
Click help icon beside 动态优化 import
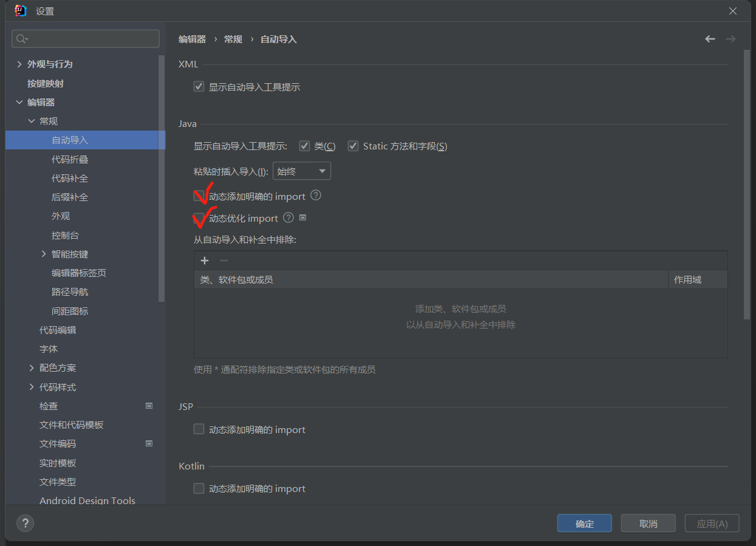click(x=288, y=217)
